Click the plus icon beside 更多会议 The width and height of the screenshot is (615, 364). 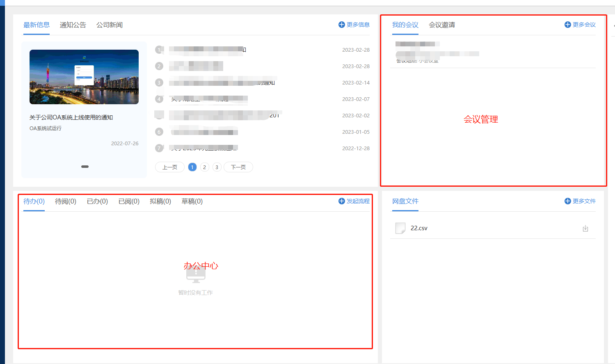(x=567, y=25)
